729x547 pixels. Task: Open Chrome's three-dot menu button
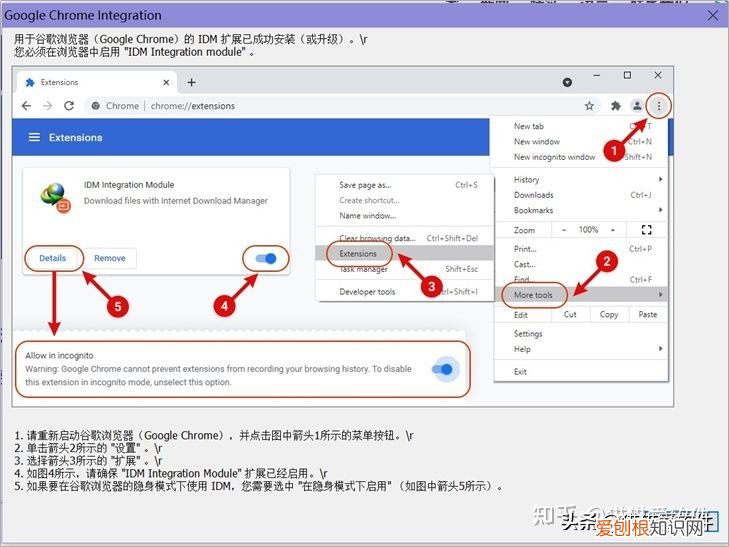click(658, 106)
